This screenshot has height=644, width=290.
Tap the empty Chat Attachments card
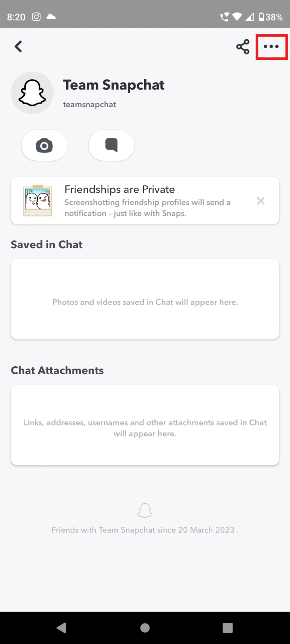(145, 425)
